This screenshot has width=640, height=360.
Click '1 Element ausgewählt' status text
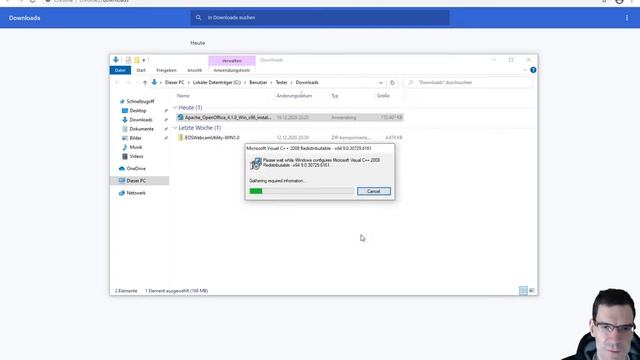pyautogui.click(x=176, y=291)
